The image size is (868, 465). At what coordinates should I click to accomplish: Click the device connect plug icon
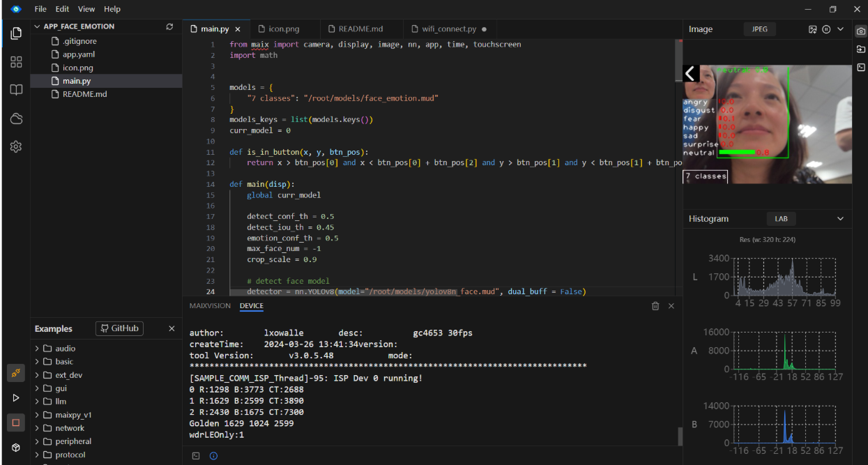coord(15,374)
